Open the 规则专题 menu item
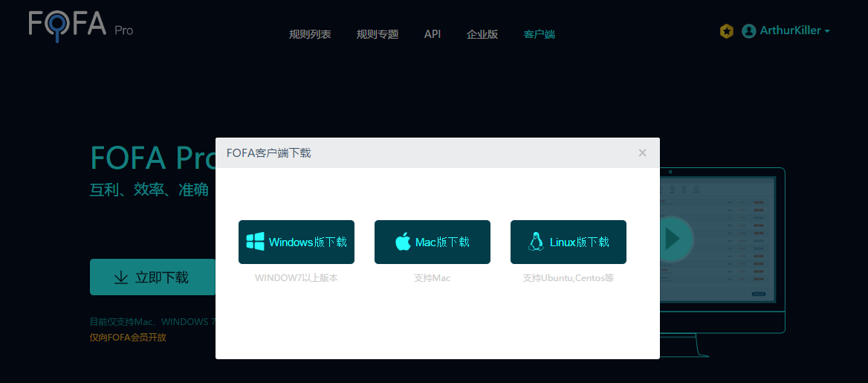Screen dimensions: 868x383 pyautogui.click(x=378, y=34)
